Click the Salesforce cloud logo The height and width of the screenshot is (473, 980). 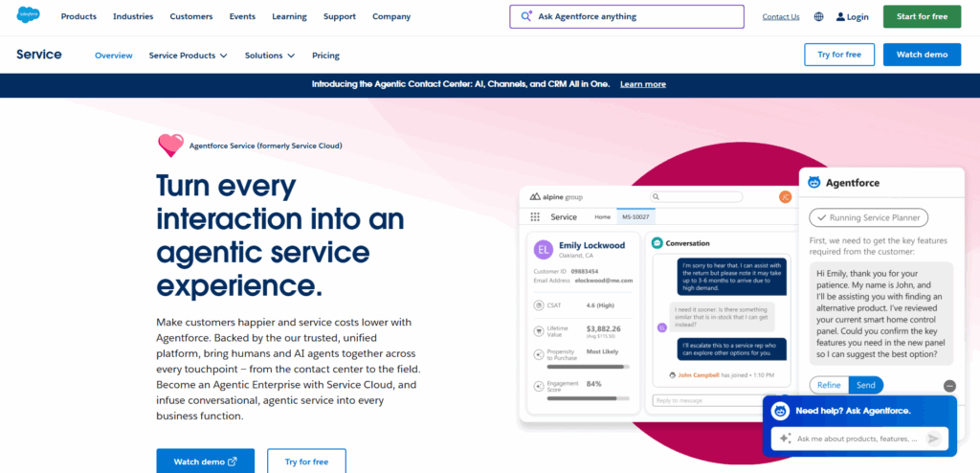[28, 15]
